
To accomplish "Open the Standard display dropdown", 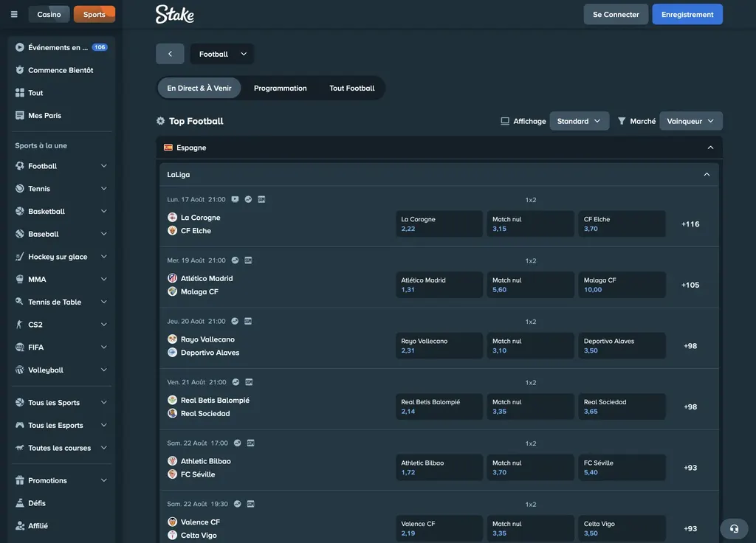I will coord(579,121).
